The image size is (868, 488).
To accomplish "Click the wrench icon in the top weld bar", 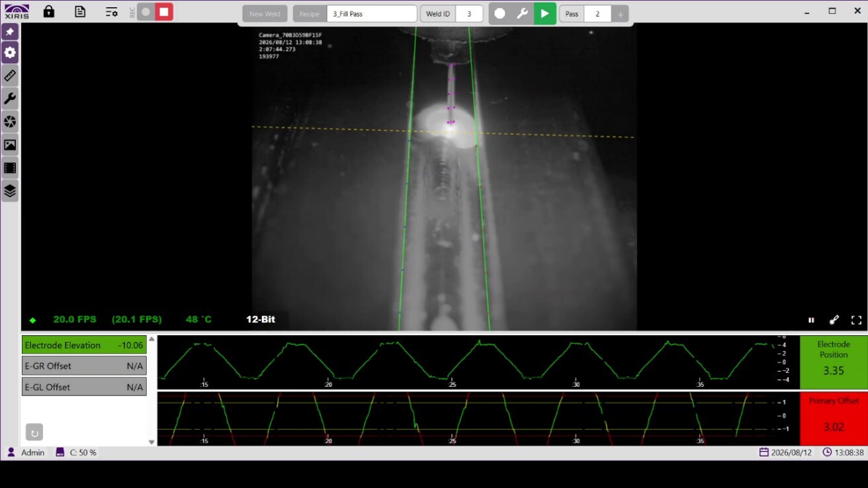I will click(x=522, y=14).
